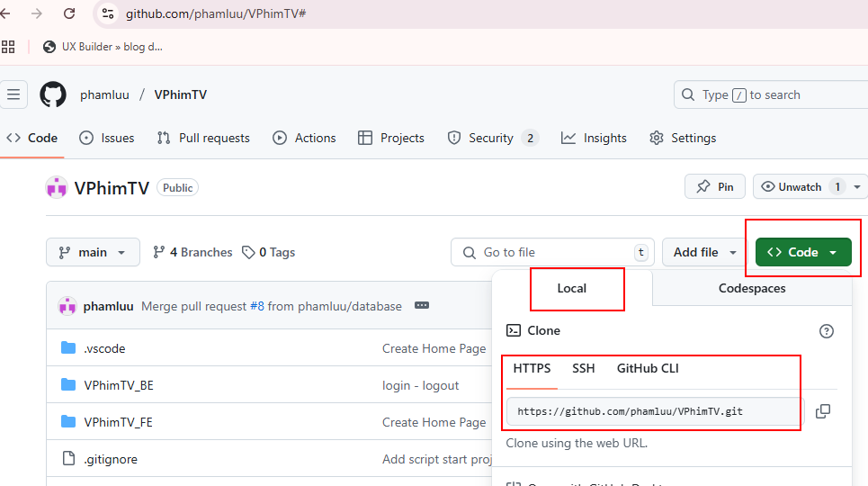Screen dimensions: 868x486
Task: Click the VPhimTV repository title
Action: (x=112, y=188)
